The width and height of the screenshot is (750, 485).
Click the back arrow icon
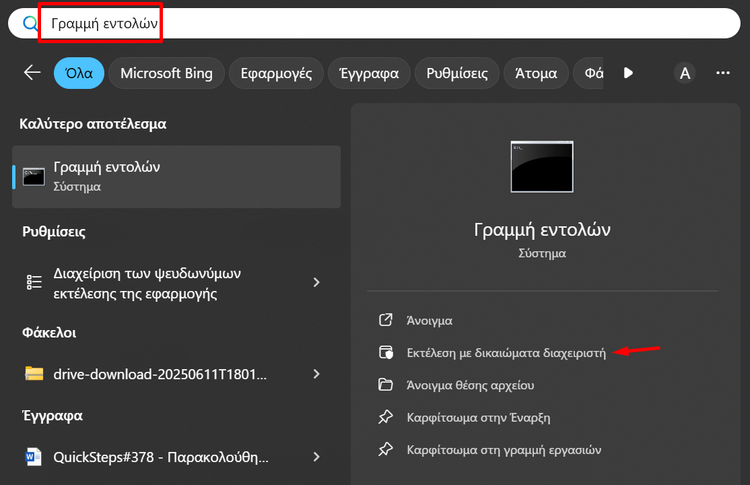point(32,73)
